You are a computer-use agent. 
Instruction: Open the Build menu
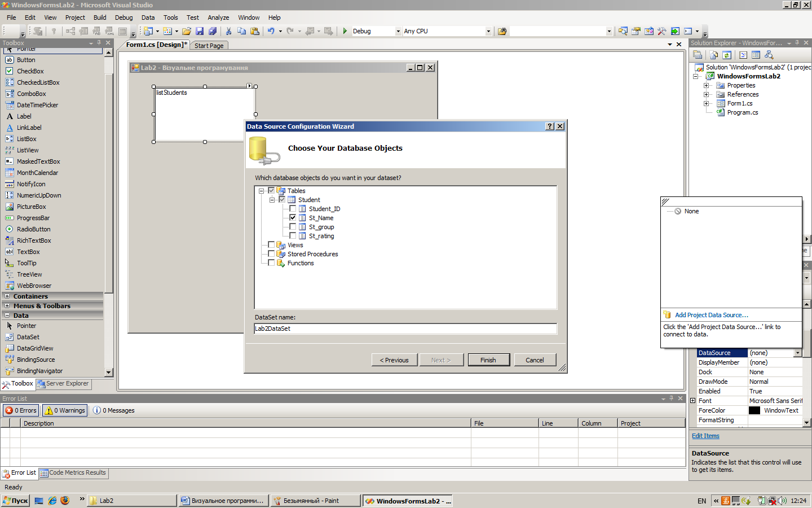100,17
